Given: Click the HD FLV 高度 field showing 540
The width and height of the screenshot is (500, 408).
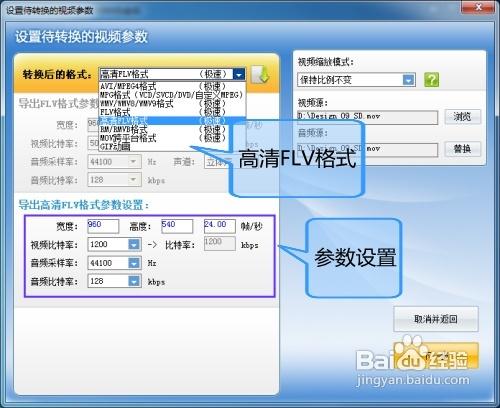Looking at the screenshot, I should tap(177, 226).
